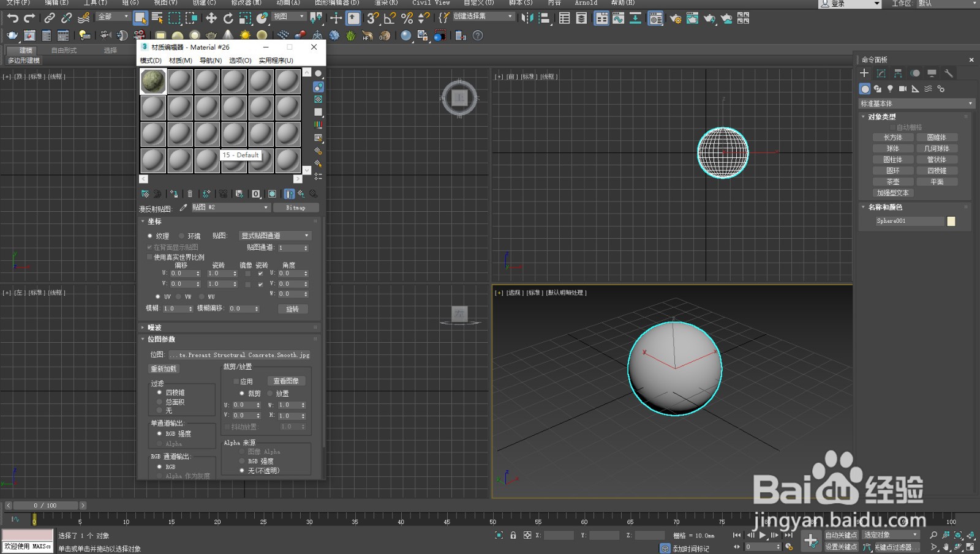This screenshot has width=980, height=554.
Task: Create a 长方体 (Box) primitive button
Action: (893, 138)
